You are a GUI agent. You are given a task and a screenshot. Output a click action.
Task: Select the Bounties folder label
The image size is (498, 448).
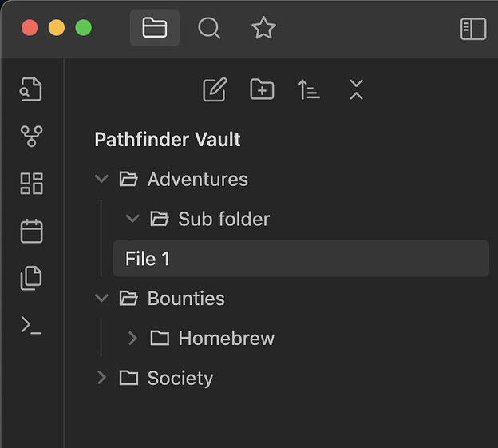click(186, 299)
